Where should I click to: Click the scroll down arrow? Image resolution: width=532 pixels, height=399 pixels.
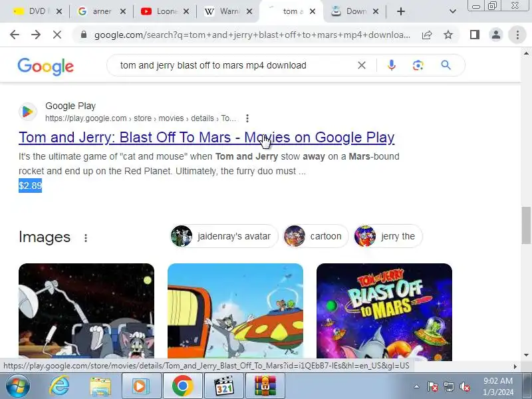(x=526, y=355)
